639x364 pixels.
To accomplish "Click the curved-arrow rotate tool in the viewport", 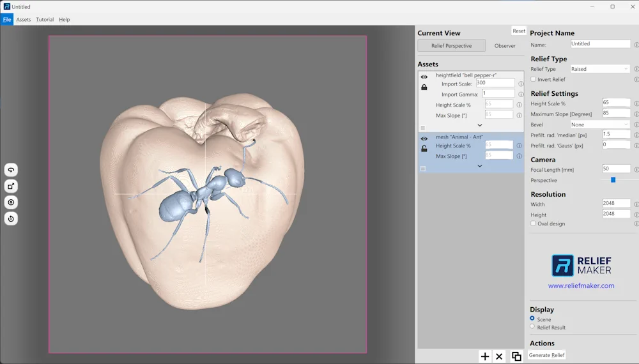I will [11, 170].
